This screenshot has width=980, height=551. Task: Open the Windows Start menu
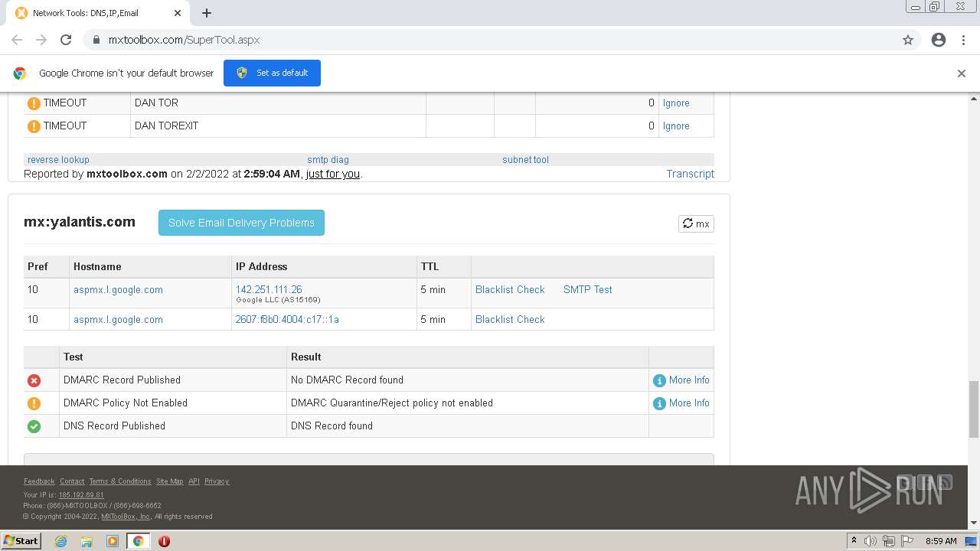pos(21,541)
